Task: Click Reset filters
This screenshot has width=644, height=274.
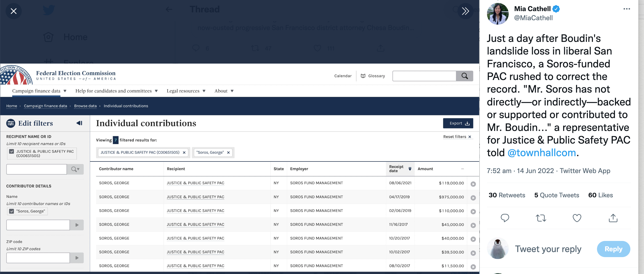Action: point(457,137)
